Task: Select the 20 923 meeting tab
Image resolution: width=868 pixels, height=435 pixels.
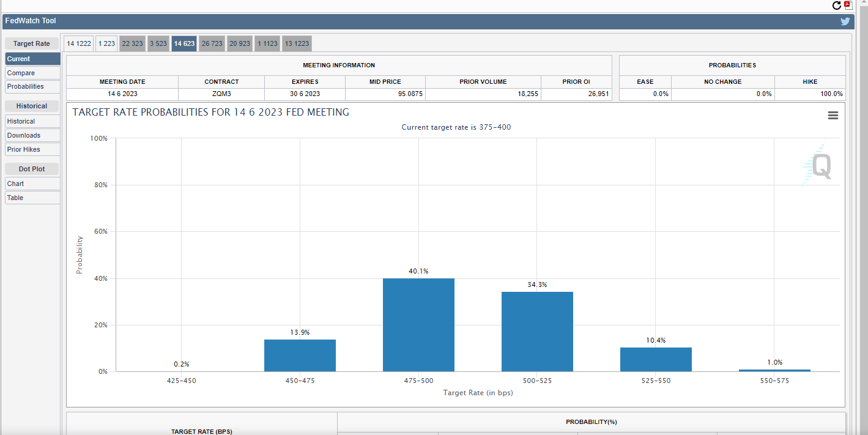Action: coord(240,43)
